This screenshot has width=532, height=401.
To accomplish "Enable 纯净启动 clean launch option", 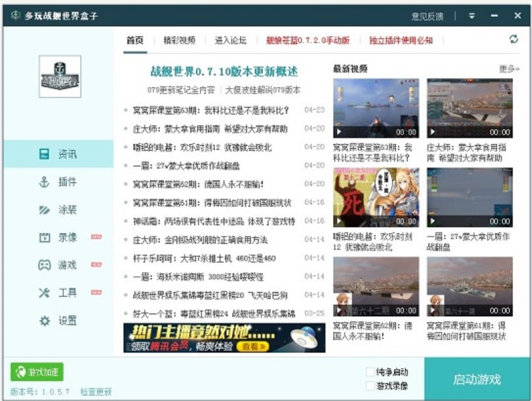I will 370,370.
